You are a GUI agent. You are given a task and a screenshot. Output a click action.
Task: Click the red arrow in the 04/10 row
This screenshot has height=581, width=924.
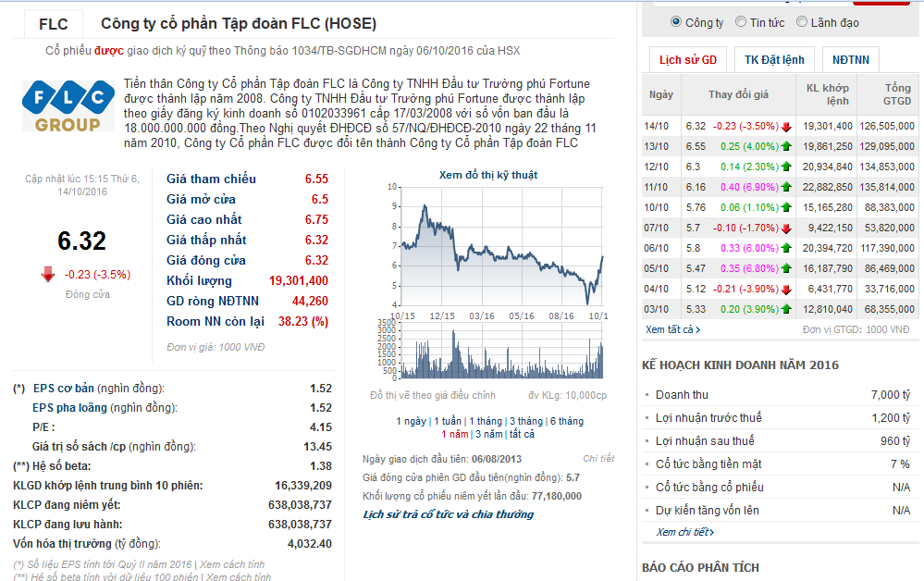click(x=786, y=289)
